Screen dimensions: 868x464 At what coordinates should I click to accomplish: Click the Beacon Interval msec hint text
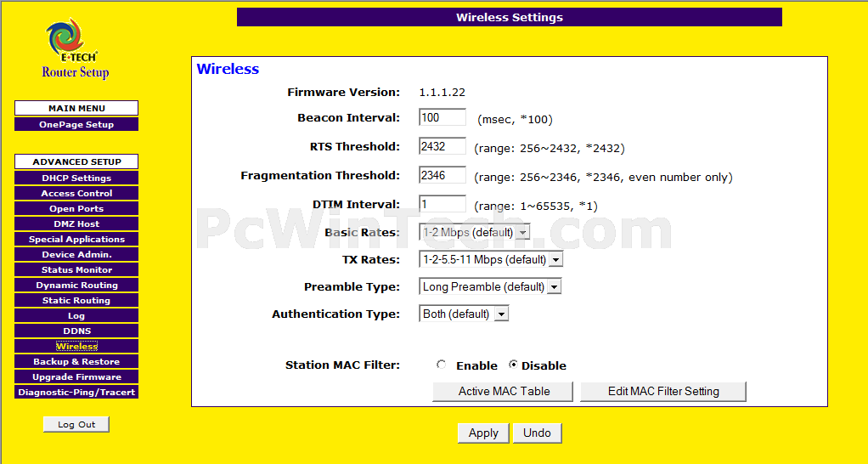[515, 120]
